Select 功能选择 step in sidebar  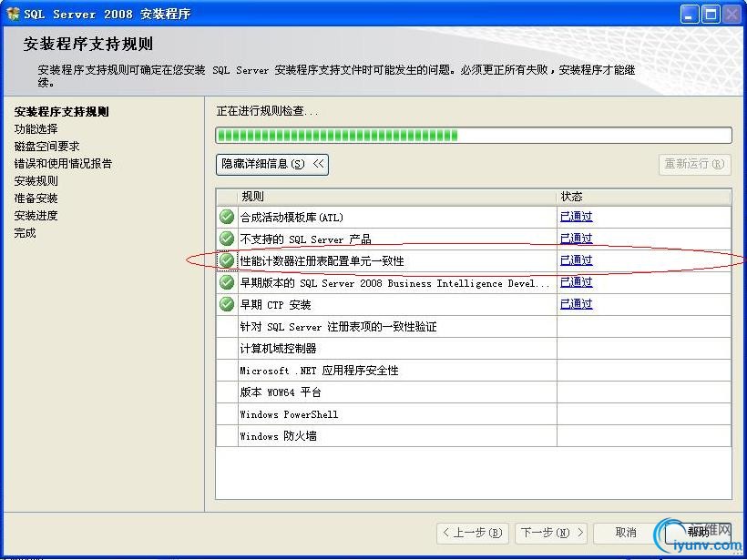click(x=36, y=129)
